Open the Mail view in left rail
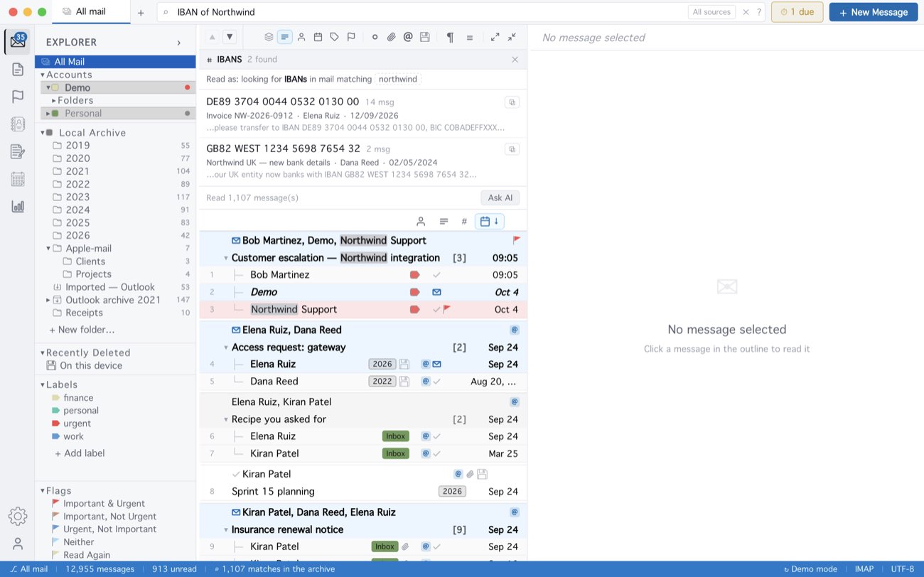The height and width of the screenshot is (577, 924). coord(18,42)
